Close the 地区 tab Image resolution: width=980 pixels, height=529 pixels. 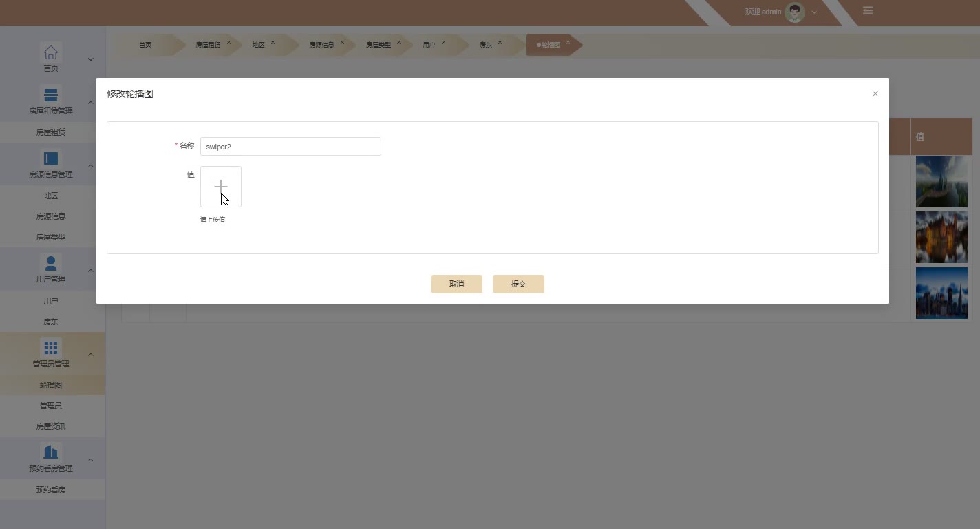click(273, 43)
